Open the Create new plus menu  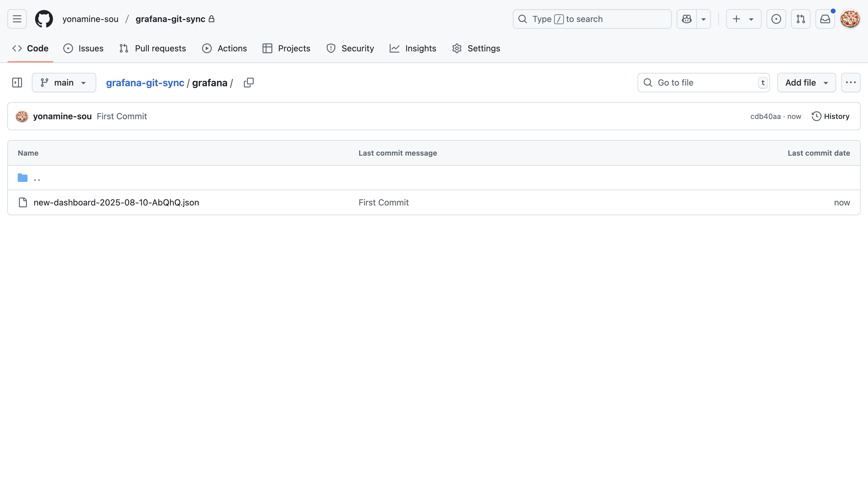(x=743, y=19)
